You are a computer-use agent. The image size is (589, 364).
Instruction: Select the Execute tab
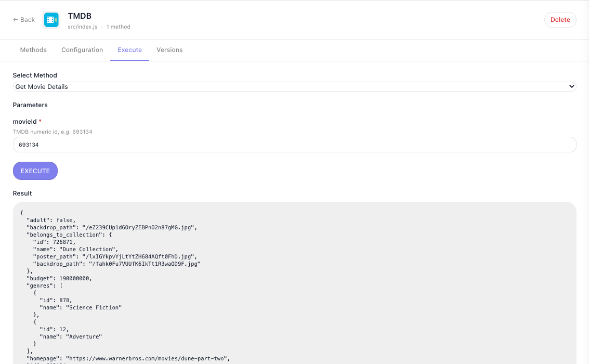pos(129,50)
